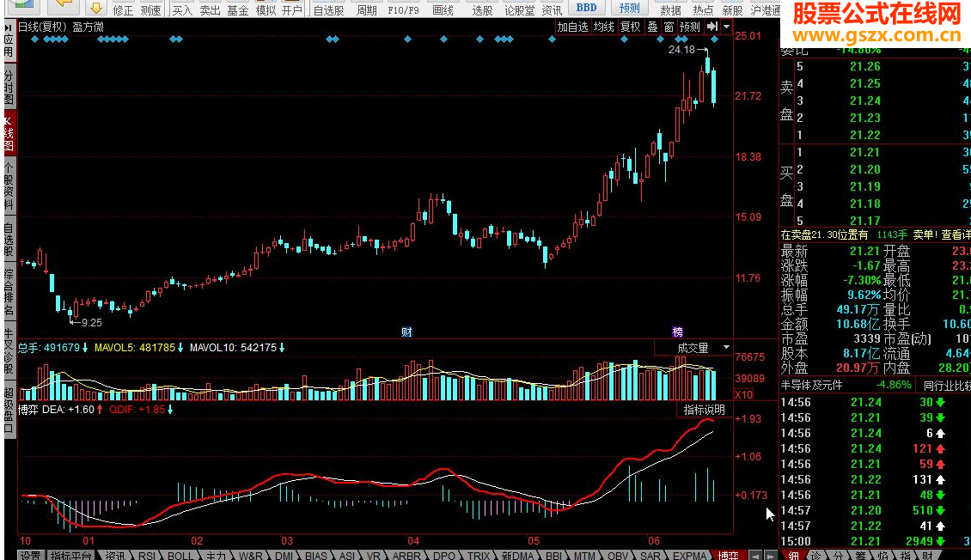Viewport: 971px width, 560px height.
Task: Select the DMI indicator tab
Action: coord(284,555)
